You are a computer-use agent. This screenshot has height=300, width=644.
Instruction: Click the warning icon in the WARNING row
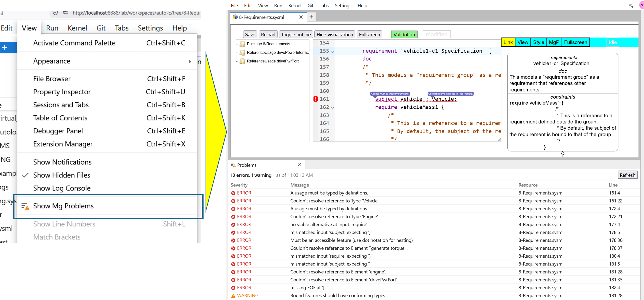(x=233, y=296)
